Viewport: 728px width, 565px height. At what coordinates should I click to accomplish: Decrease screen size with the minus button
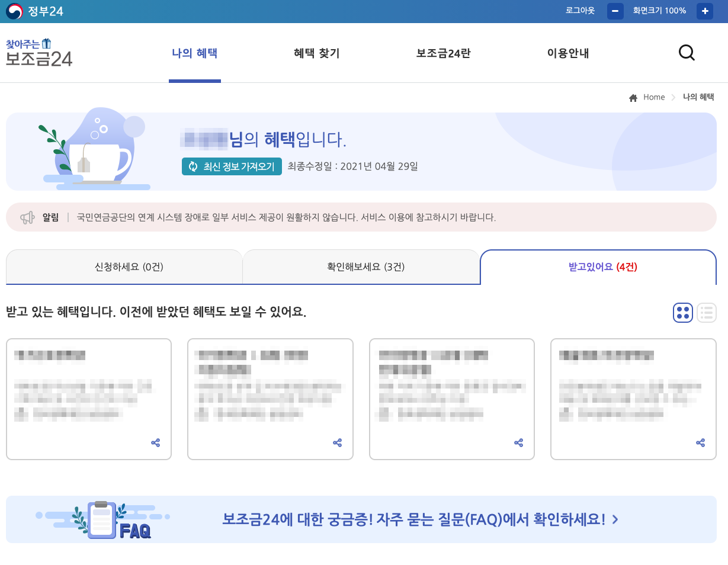click(615, 11)
